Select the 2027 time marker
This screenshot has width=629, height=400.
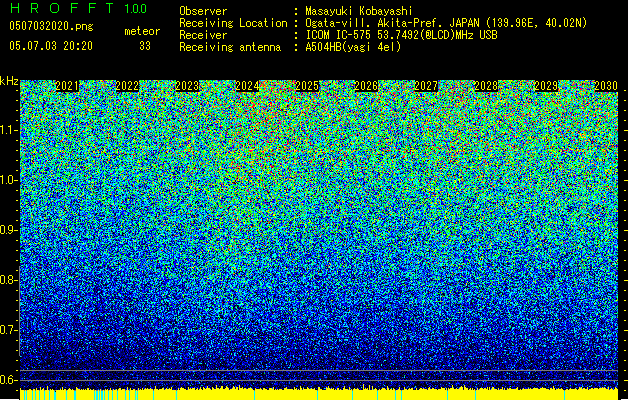pos(426,86)
